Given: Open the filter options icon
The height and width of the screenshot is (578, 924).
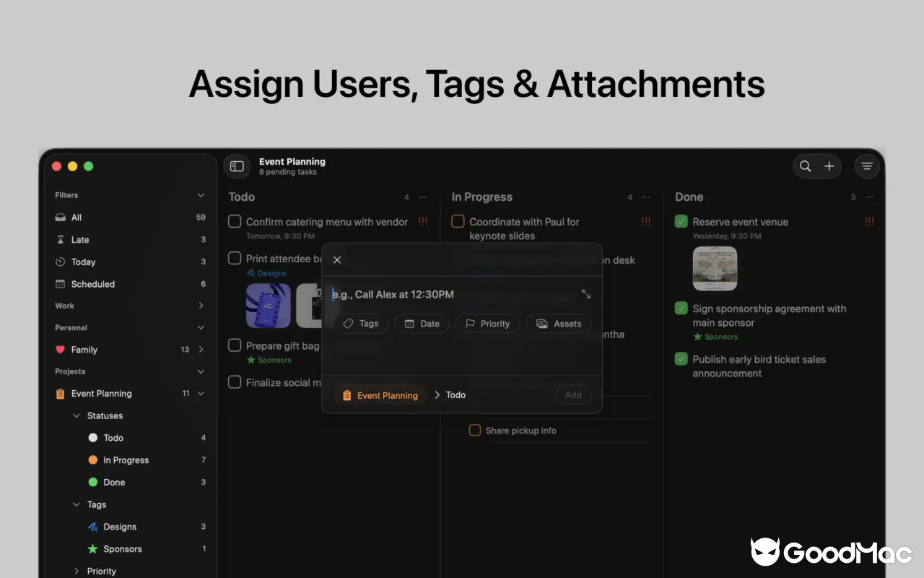Looking at the screenshot, I should 867,166.
